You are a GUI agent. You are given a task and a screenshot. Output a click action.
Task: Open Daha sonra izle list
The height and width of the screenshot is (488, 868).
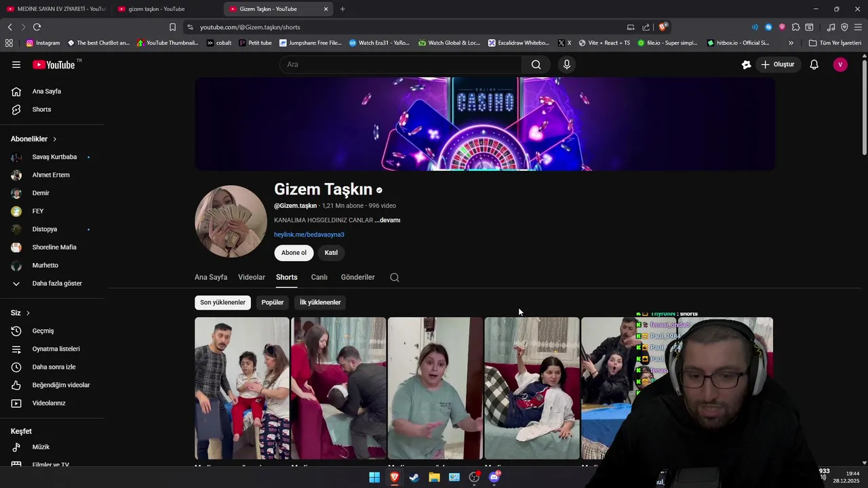[x=52, y=367]
